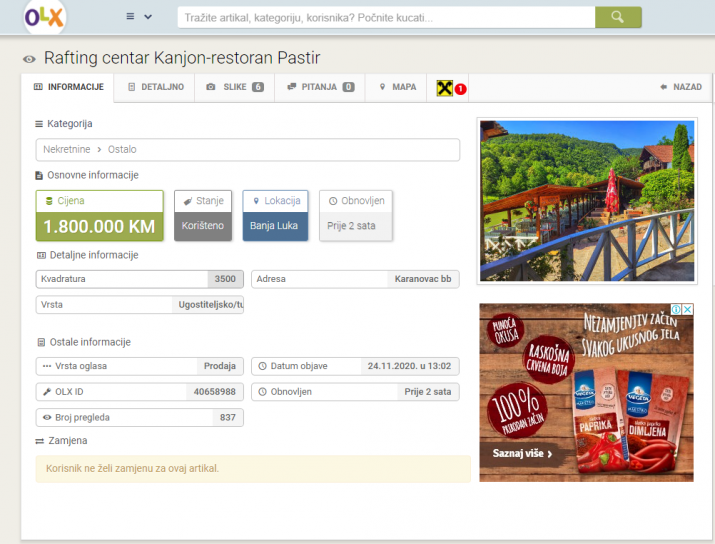Close the ad with the X icon
The width and height of the screenshot is (715, 544).
(x=688, y=310)
